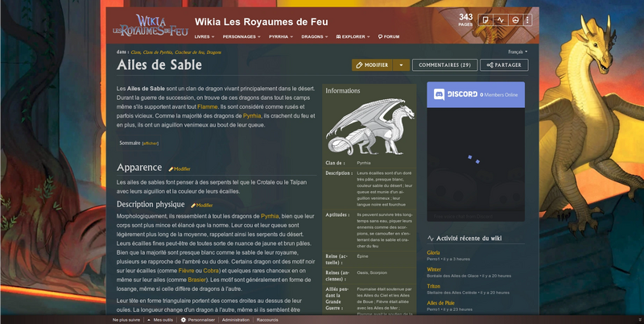Open the Livres navigation menu
The height and width of the screenshot is (324, 644).
[204, 36]
